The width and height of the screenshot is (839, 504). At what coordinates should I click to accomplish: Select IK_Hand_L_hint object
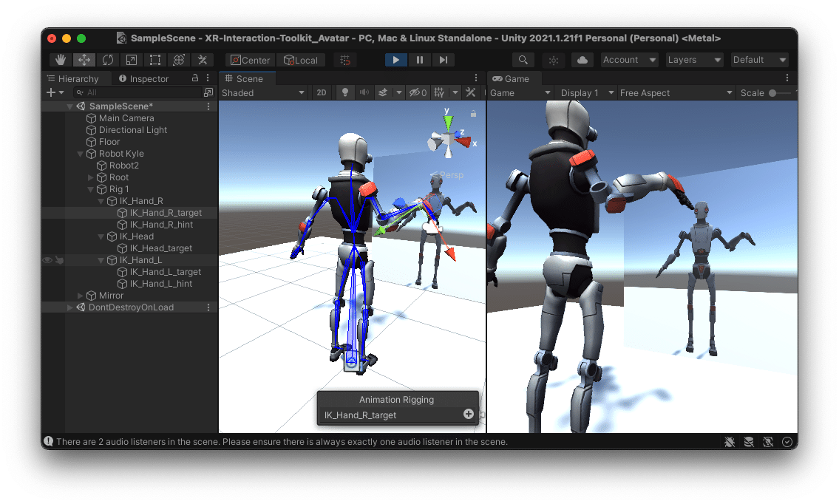click(x=161, y=284)
